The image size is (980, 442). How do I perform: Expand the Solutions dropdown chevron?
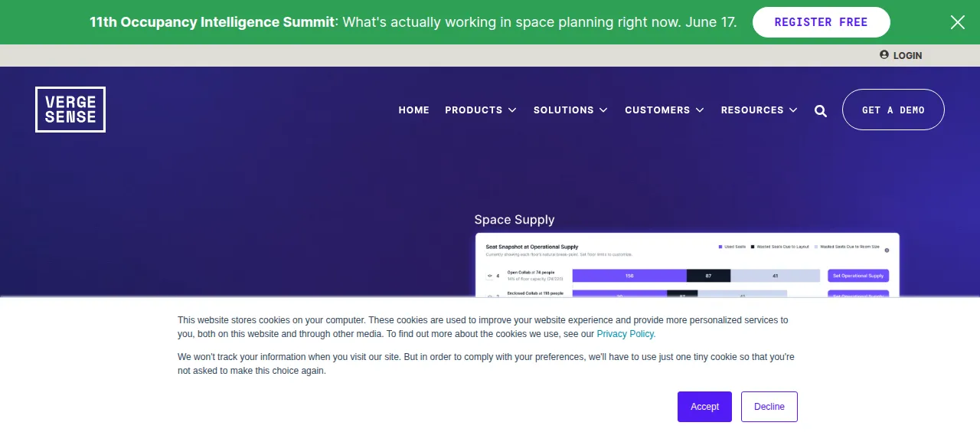(603, 110)
